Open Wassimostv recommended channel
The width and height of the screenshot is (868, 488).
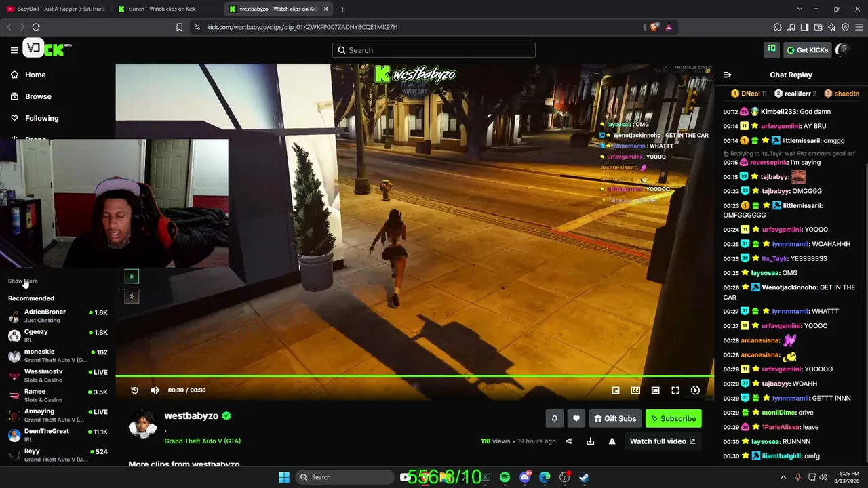point(58,375)
